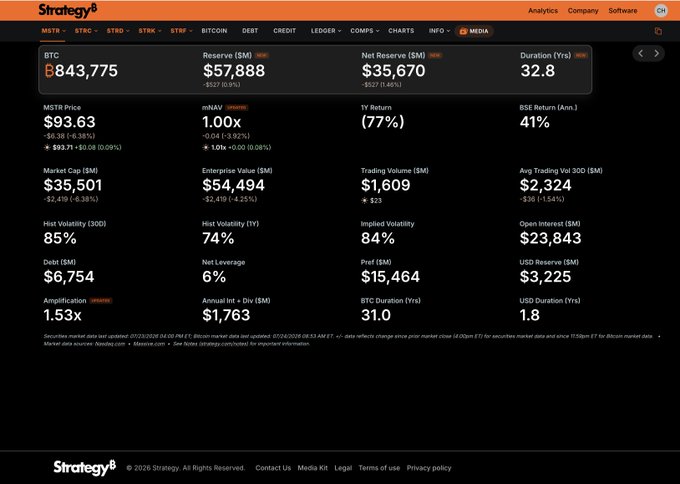Open Analytics in the top menu
Image resolution: width=680 pixels, height=484 pixels.
(543, 10)
